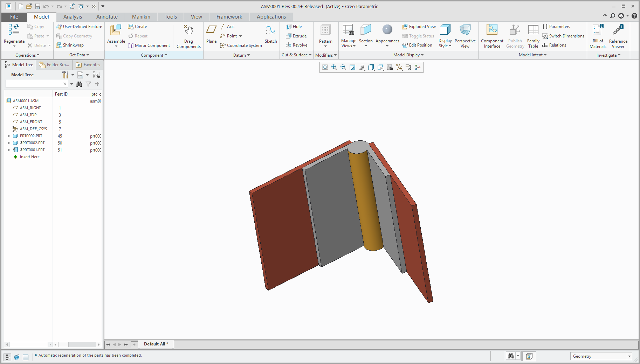
Task: Switch to the Annotate tab
Action: coord(107,17)
